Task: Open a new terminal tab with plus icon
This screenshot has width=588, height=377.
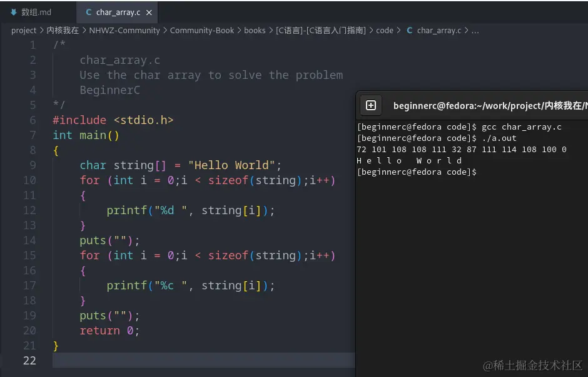Action: 371,105
